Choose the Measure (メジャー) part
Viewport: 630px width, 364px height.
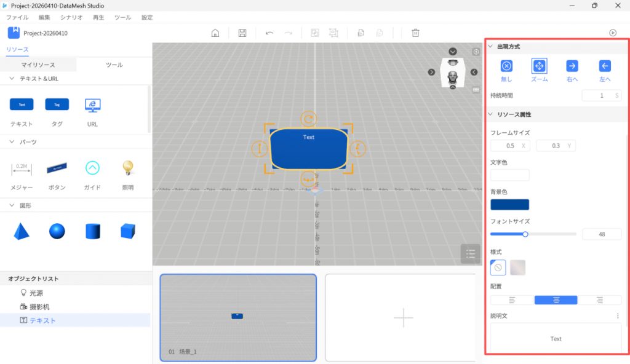click(x=22, y=168)
